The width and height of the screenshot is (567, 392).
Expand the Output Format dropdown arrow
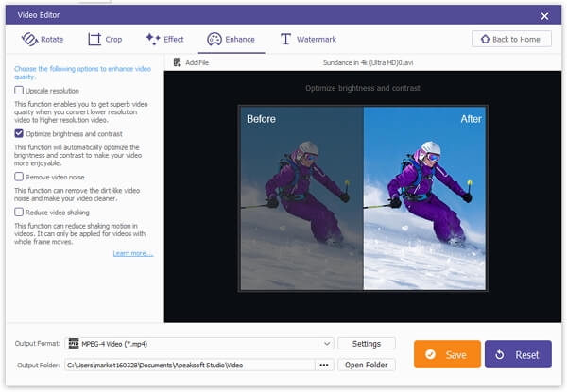(327, 343)
